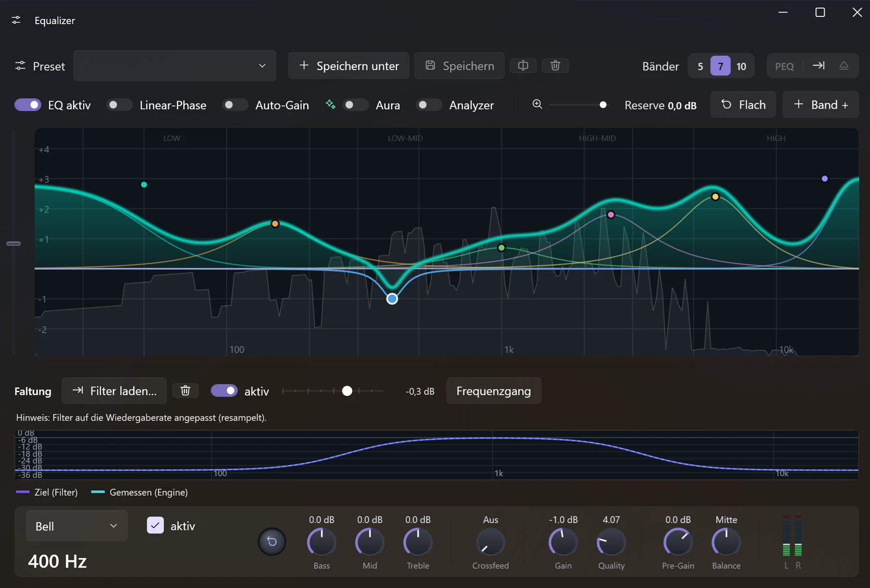870x588 pixels.
Task: Set band count to 7
Action: [720, 66]
